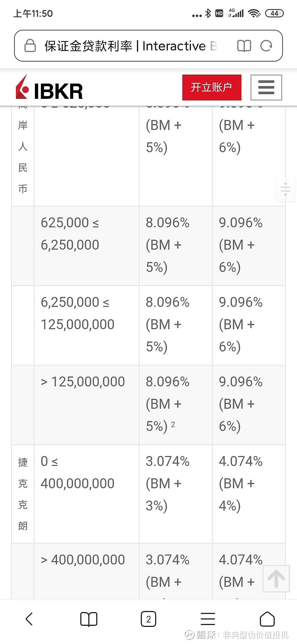Tap the address bar page title
Screen dimensions: 297x644
click(x=130, y=46)
